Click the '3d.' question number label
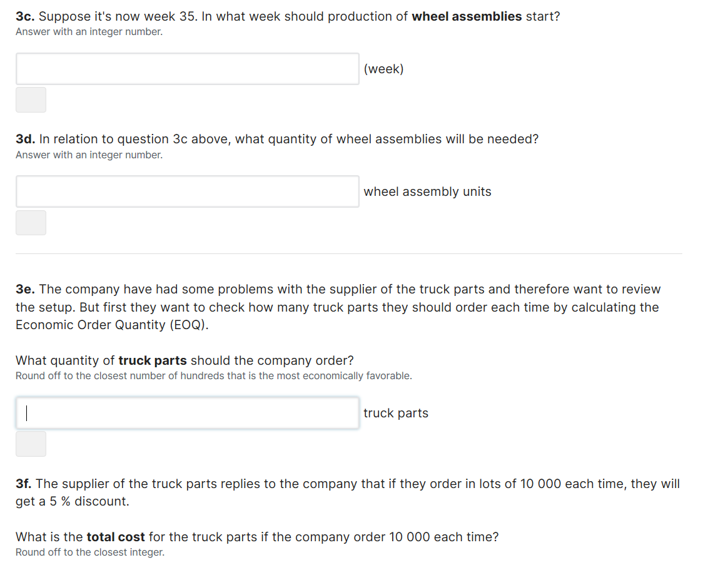728x565 pixels. (26, 139)
